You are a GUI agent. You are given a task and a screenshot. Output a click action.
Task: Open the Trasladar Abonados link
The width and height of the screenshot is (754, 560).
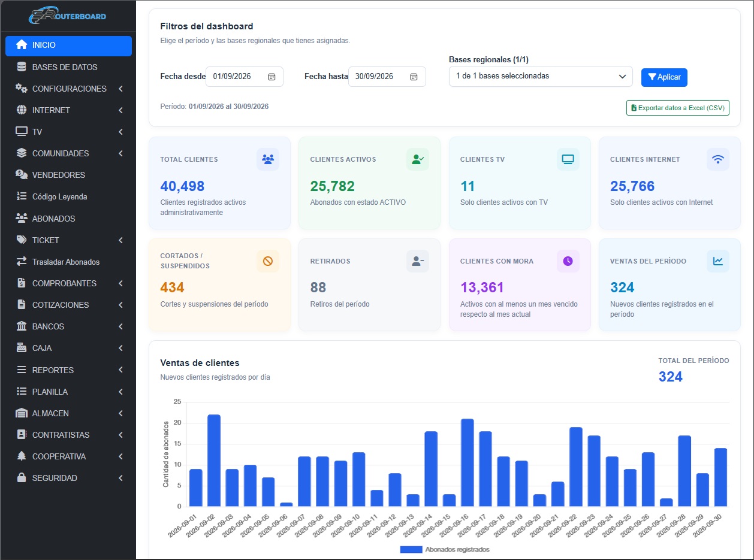pyautogui.click(x=68, y=262)
